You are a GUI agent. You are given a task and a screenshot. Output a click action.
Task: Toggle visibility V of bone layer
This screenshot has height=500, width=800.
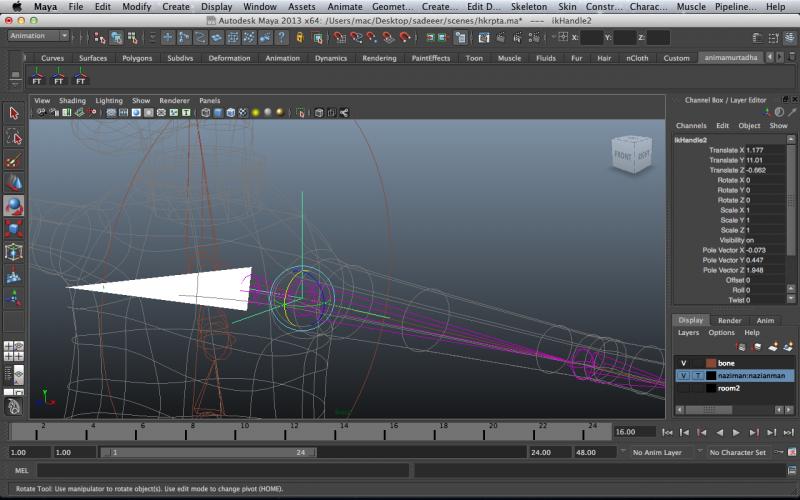pyautogui.click(x=684, y=363)
